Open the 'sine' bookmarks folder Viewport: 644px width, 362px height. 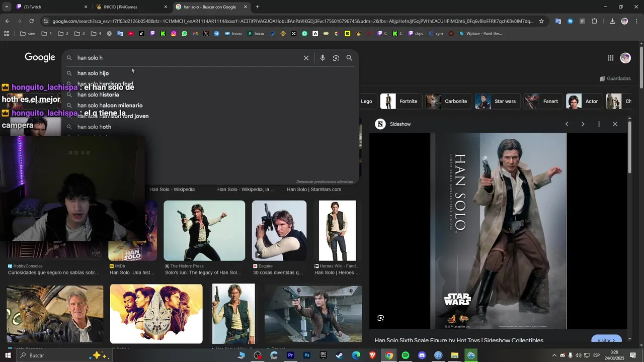28,34
